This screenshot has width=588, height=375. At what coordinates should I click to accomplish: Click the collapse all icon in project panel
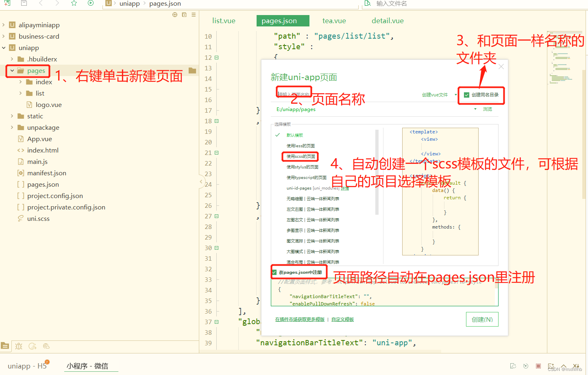coord(184,15)
